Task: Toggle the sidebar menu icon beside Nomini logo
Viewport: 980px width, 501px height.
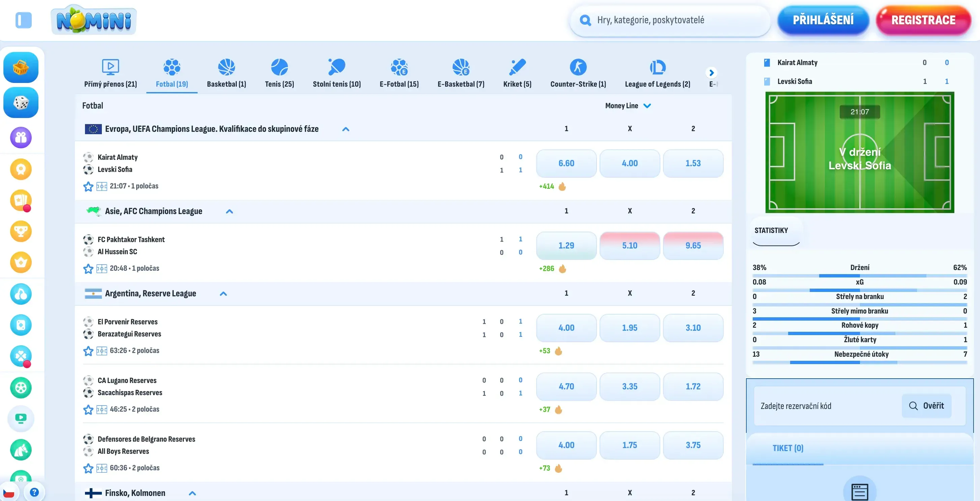Action: click(x=23, y=20)
